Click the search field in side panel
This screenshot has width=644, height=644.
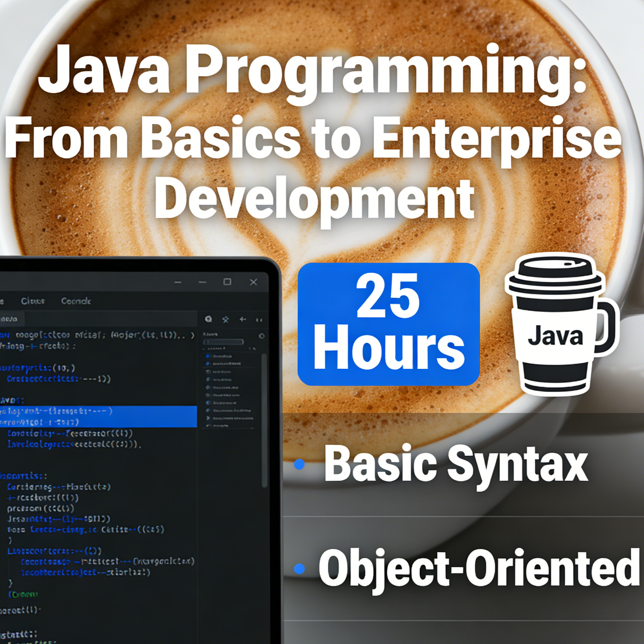223,342
